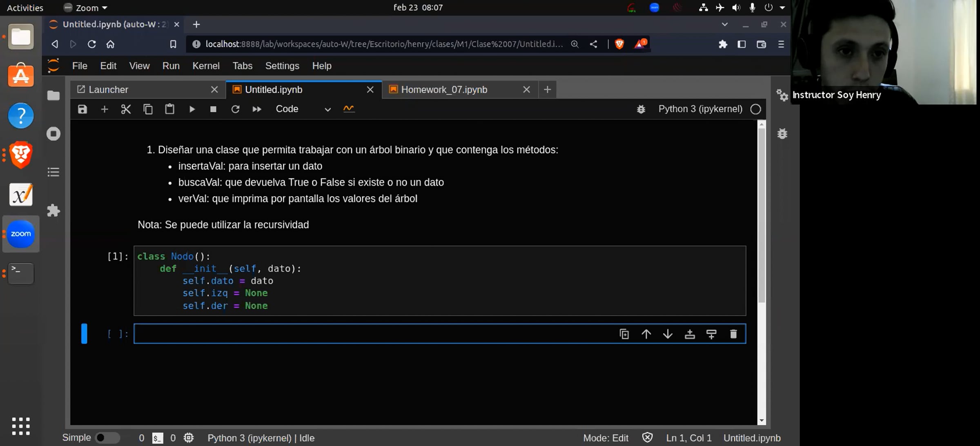
Task: Open the browser tab list chevron
Action: pos(724,24)
